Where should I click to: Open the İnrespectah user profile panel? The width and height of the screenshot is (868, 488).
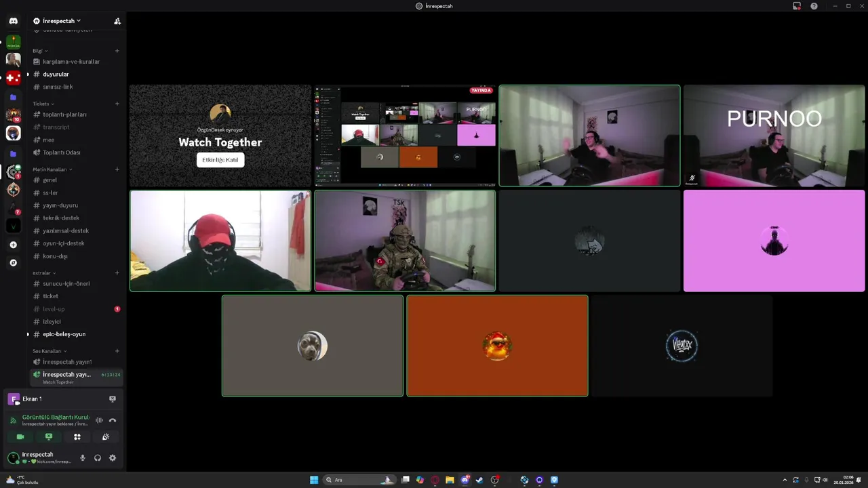39,457
